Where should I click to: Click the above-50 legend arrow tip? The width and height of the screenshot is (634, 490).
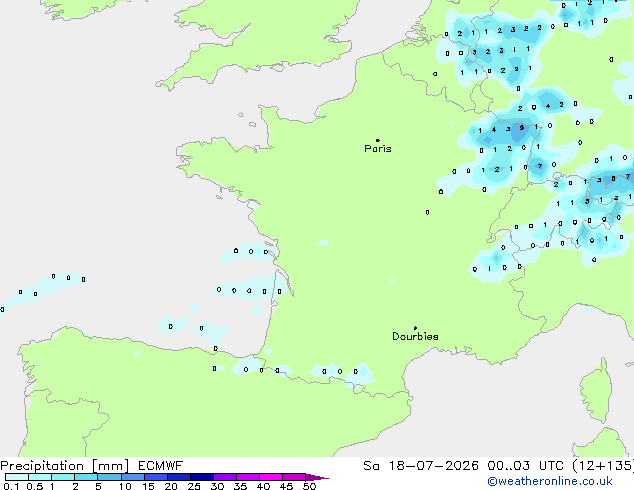coord(317,477)
